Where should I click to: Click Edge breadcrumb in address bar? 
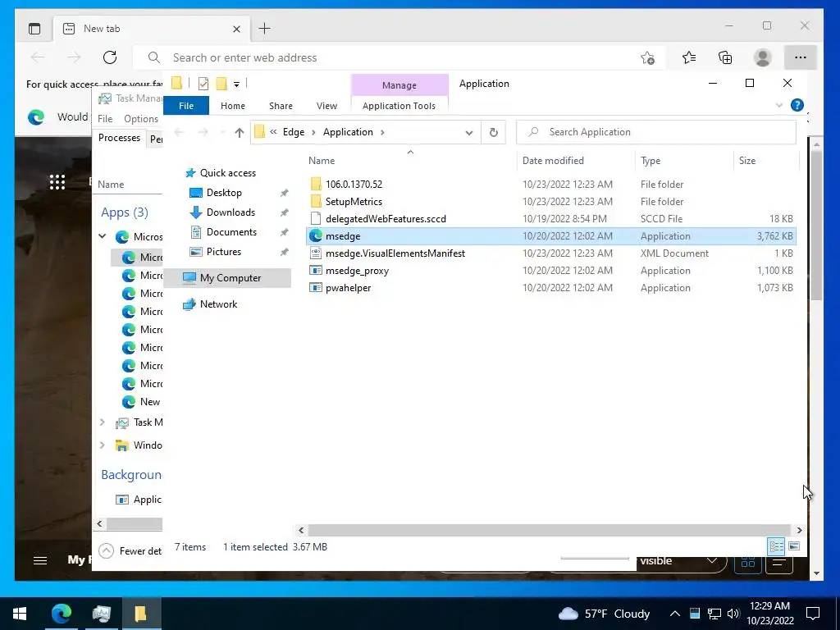point(294,132)
